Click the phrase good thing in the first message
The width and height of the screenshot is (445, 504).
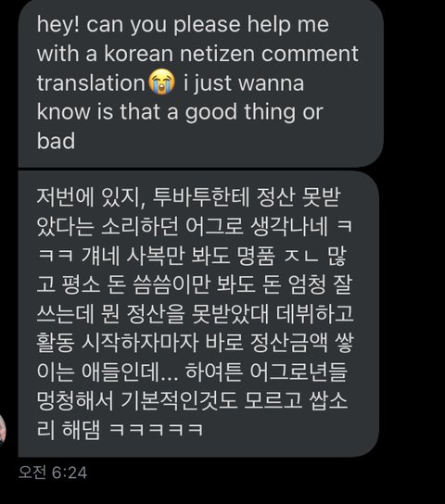(x=240, y=112)
